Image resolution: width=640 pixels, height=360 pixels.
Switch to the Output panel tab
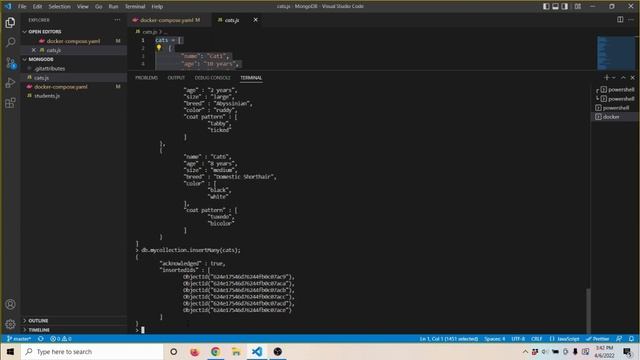pos(176,78)
